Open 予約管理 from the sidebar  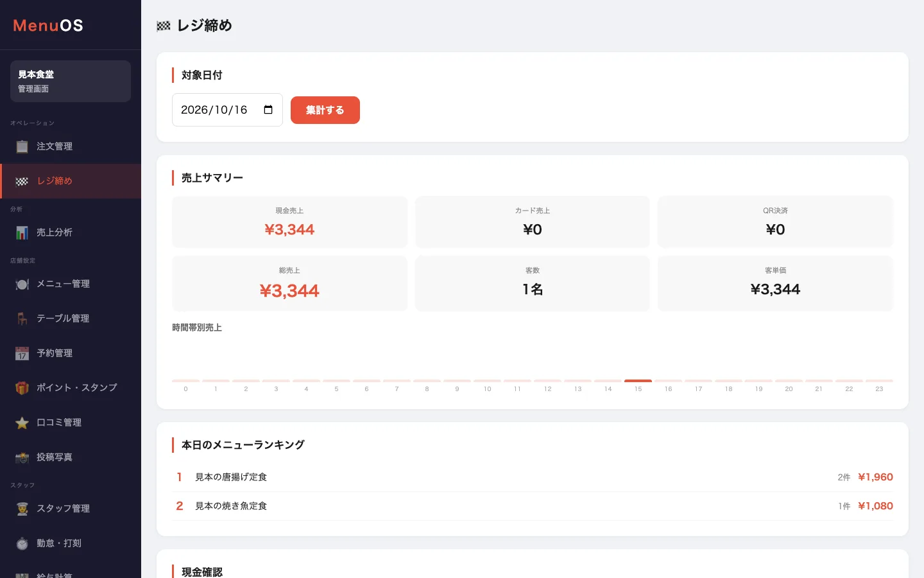71,353
